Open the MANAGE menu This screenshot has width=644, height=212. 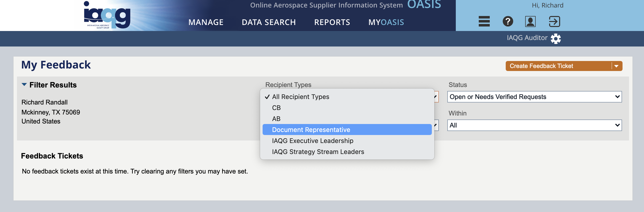pyautogui.click(x=206, y=22)
